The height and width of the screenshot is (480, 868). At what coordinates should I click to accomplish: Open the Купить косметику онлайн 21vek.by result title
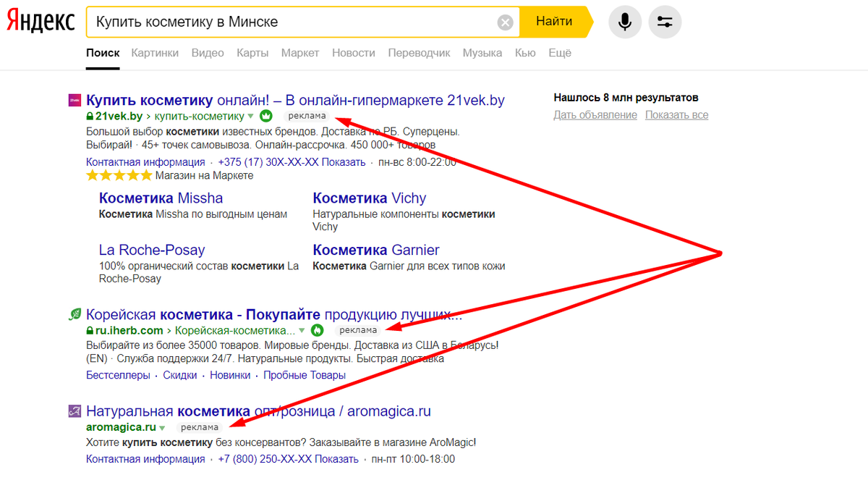(x=295, y=101)
